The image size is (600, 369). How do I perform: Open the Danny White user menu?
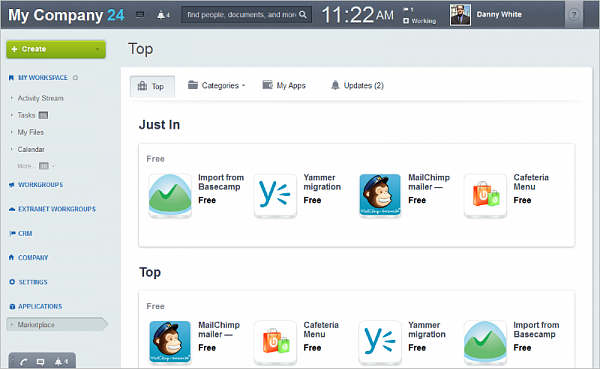[x=499, y=15]
